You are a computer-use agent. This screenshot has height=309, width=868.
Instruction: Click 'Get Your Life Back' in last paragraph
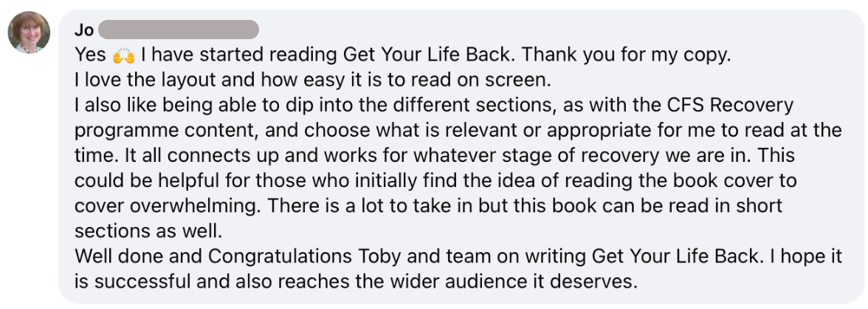pyautogui.click(x=675, y=256)
